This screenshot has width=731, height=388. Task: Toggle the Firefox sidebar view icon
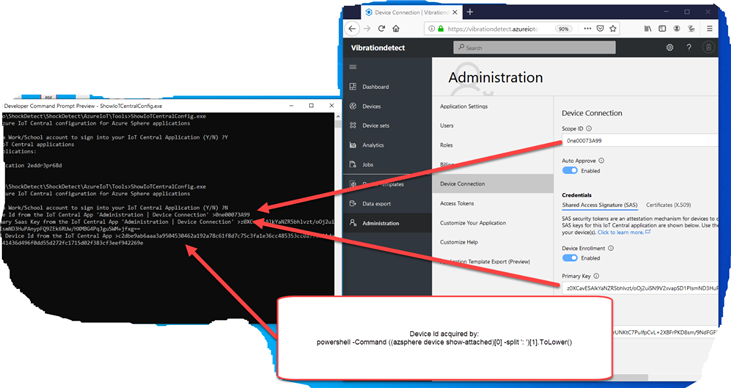[662, 28]
